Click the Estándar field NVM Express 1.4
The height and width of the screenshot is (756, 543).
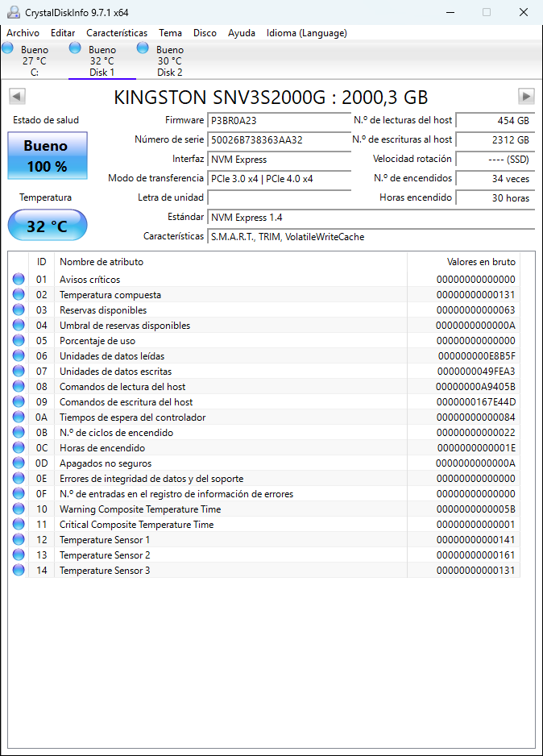(371, 217)
